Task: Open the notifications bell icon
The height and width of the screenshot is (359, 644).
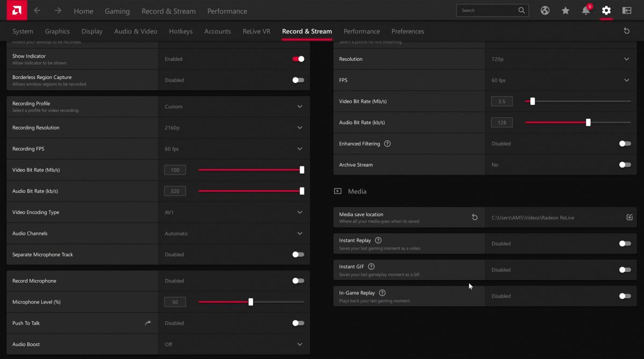Action: (x=585, y=11)
